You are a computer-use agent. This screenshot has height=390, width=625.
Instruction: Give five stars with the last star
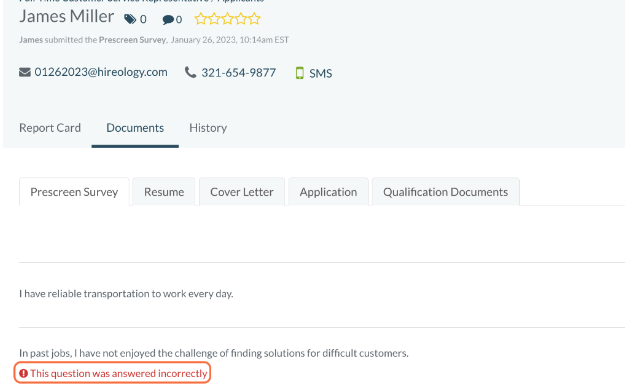point(254,19)
